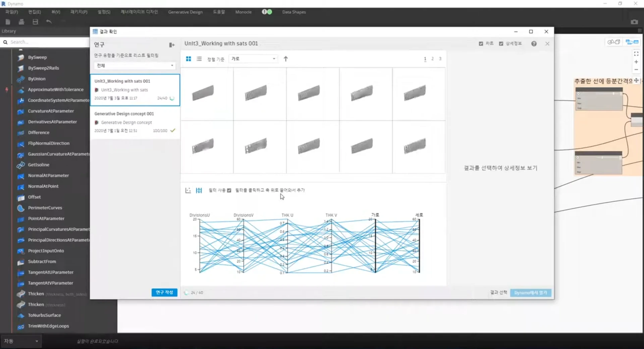Open help question mark icon
The image size is (644, 349).
pyautogui.click(x=534, y=44)
